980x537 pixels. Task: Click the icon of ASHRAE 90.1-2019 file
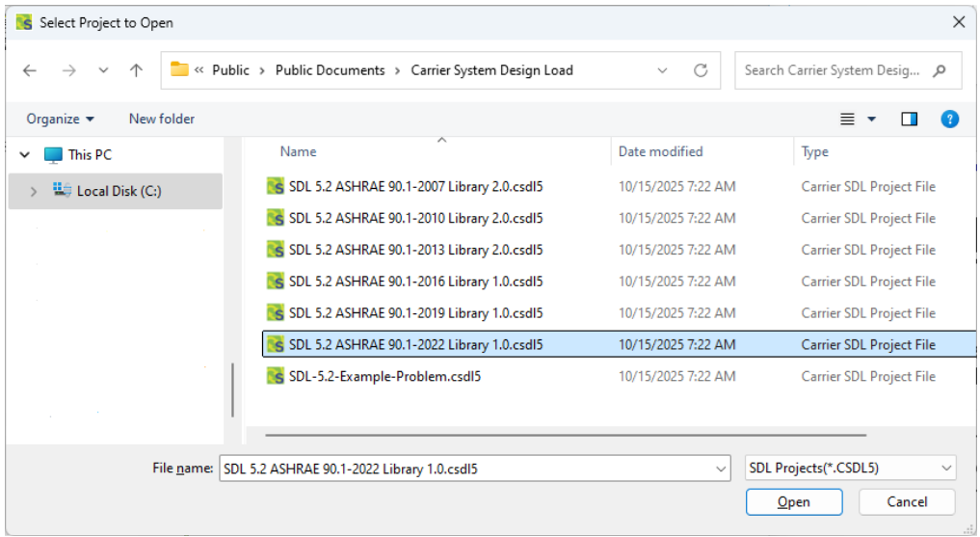(x=275, y=312)
